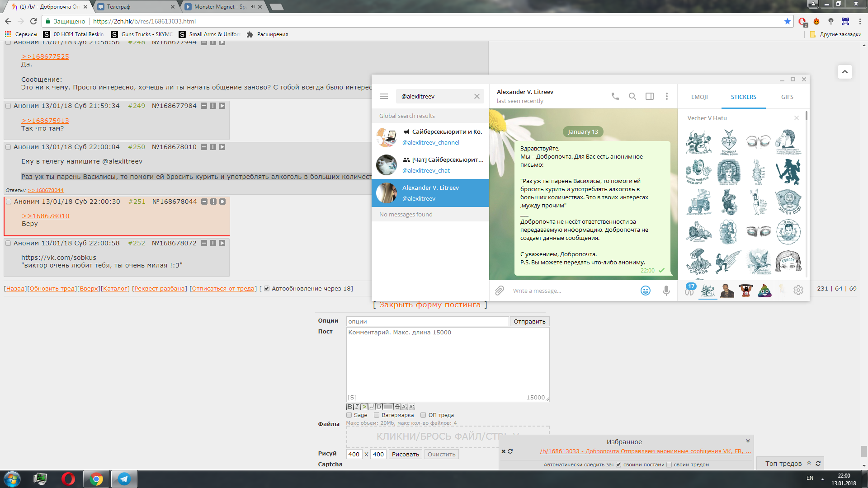
Task: Open reply link >>168678010 in post #251
Action: click(x=46, y=216)
